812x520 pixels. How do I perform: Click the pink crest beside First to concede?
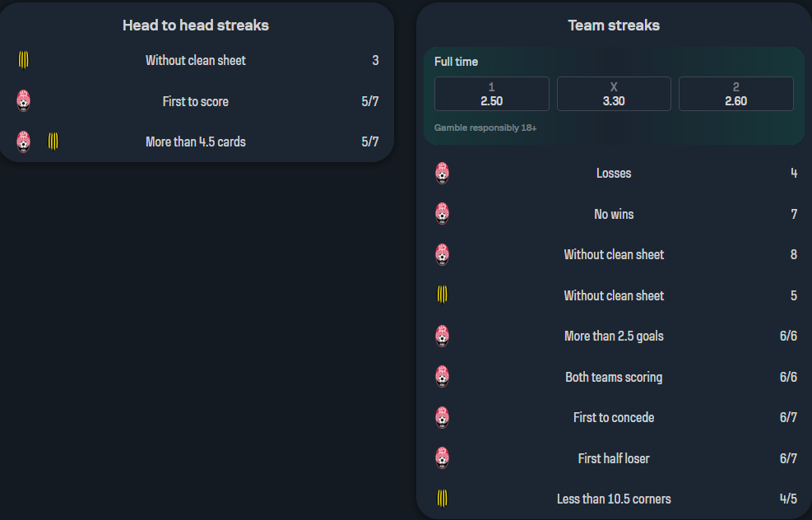[x=443, y=417]
